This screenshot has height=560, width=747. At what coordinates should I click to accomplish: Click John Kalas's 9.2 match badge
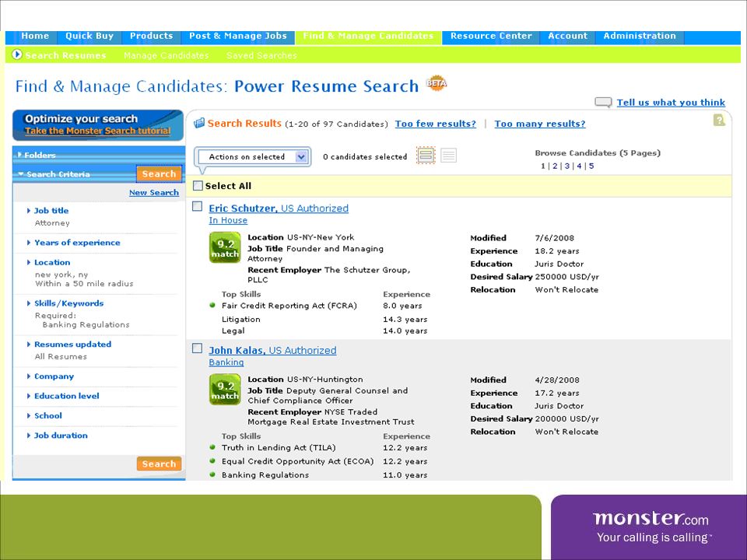[225, 390]
